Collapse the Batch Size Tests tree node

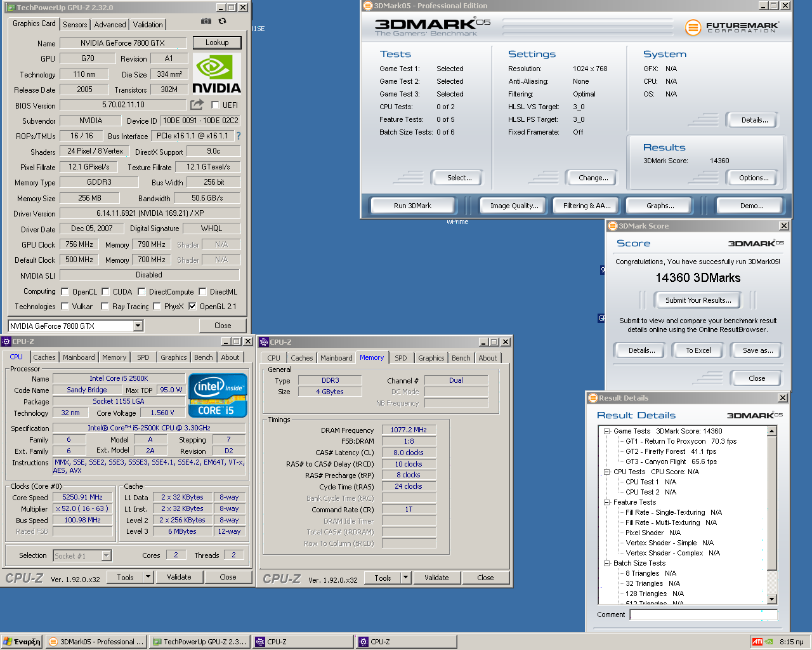606,563
